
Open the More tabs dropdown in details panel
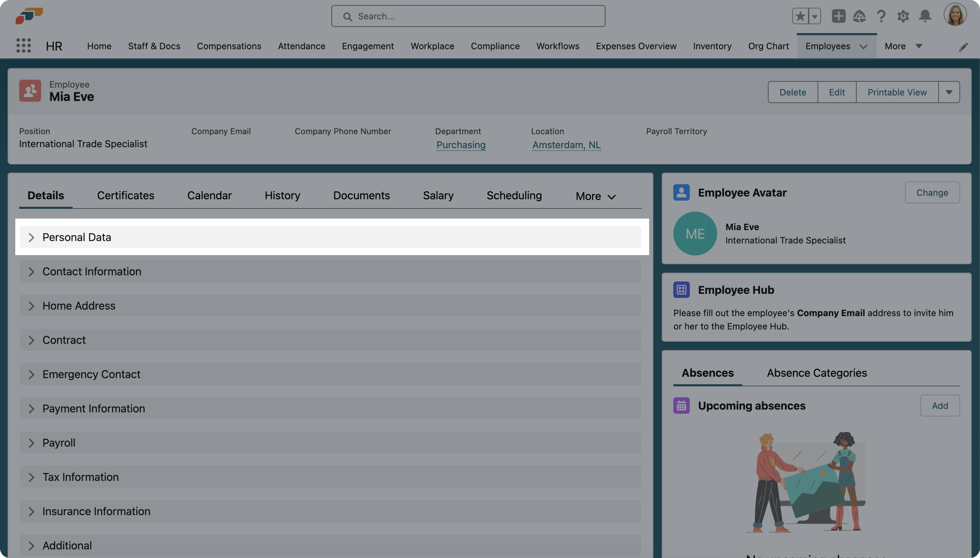click(x=595, y=196)
